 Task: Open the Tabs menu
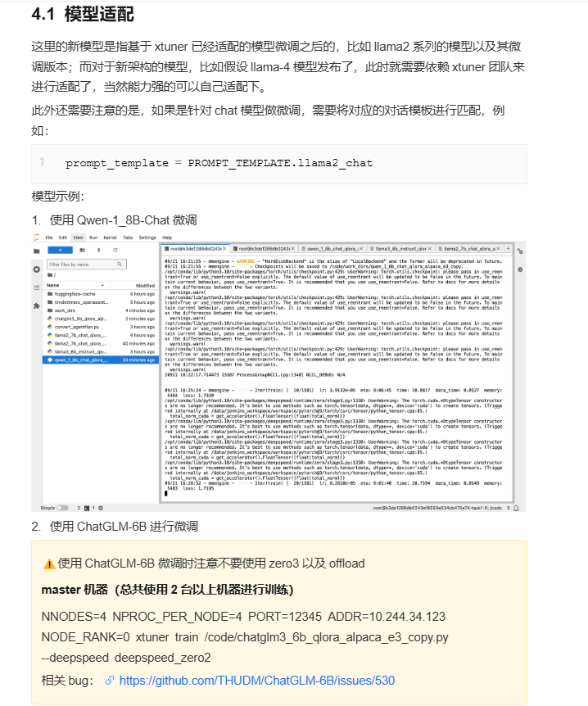pyautogui.click(x=128, y=238)
